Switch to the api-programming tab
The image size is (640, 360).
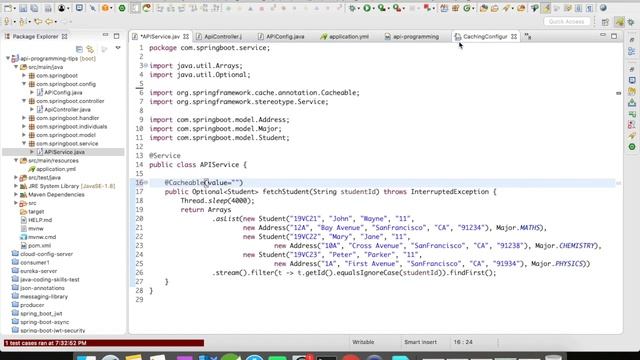click(x=416, y=37)
